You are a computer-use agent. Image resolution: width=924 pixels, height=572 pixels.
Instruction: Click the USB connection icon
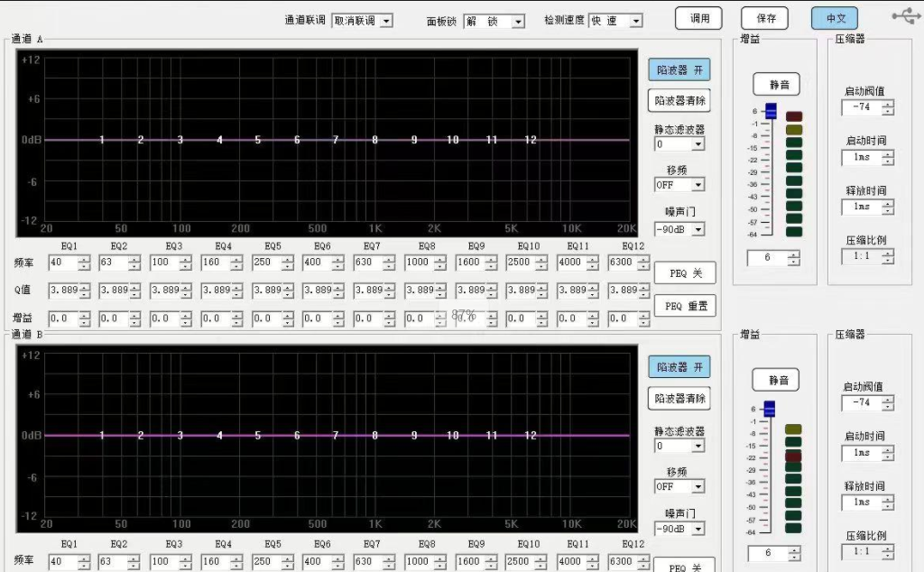pos(906,16)
